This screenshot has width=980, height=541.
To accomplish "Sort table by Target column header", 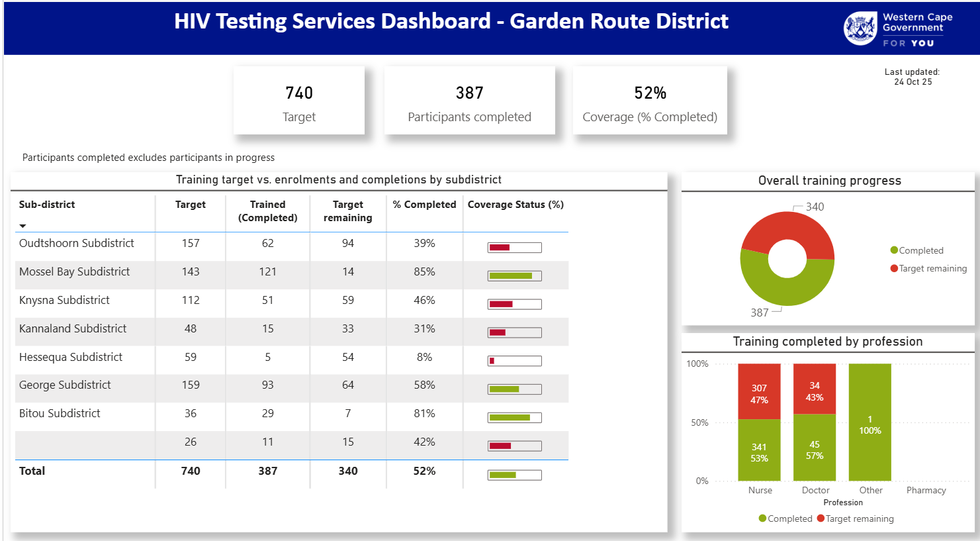I will (191, 205).
